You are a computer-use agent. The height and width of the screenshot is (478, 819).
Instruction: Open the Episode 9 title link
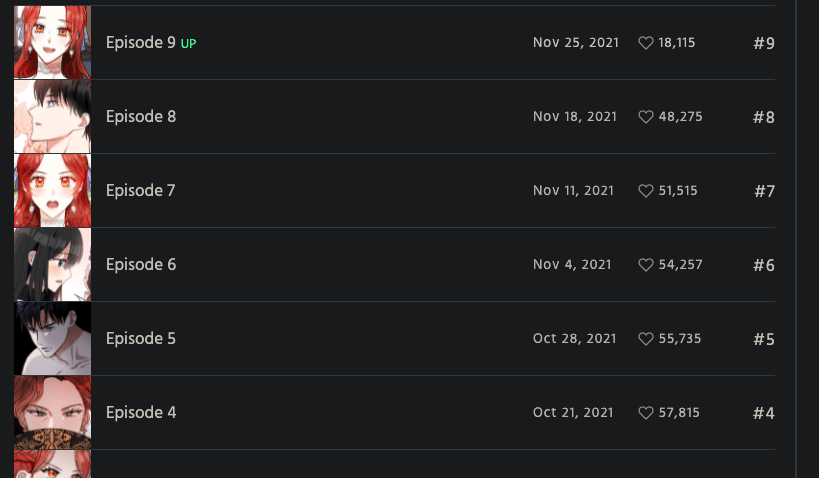click(140, 43)
